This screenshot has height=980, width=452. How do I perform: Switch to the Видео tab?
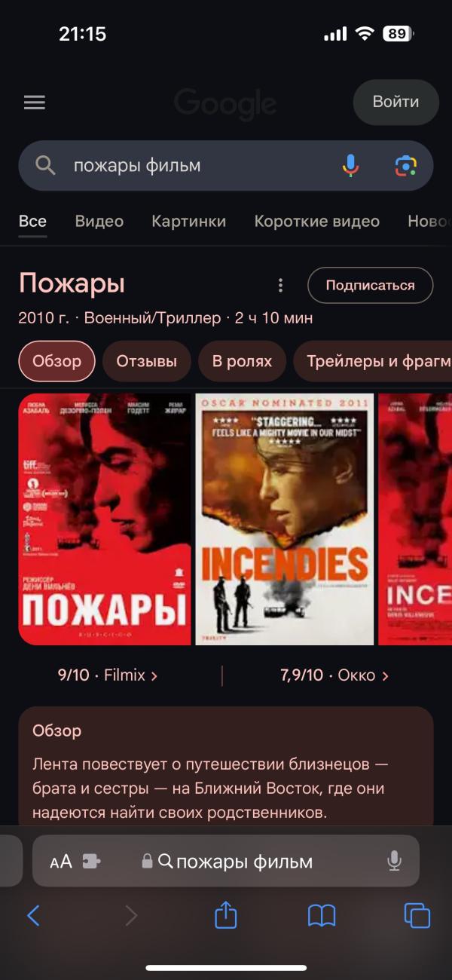click(99, 221)
